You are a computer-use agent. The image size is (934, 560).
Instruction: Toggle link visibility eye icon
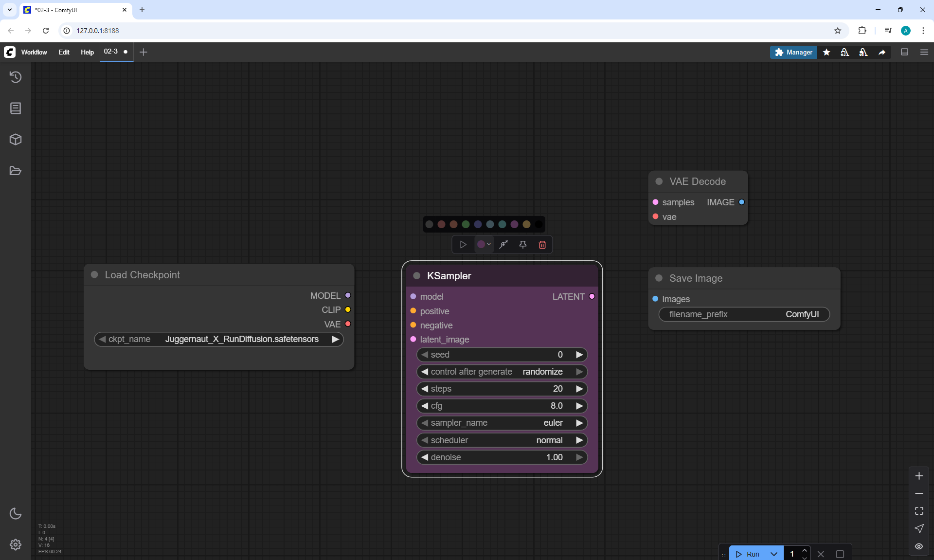[919, 546]
